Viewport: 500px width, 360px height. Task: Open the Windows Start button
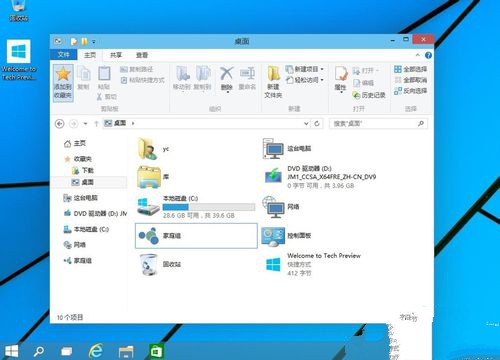[11, 351]
